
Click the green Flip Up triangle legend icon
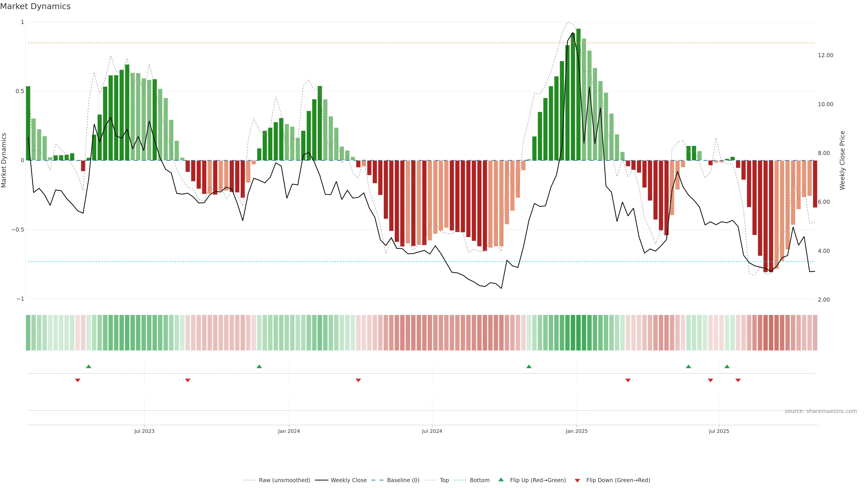tap(501, 480)
